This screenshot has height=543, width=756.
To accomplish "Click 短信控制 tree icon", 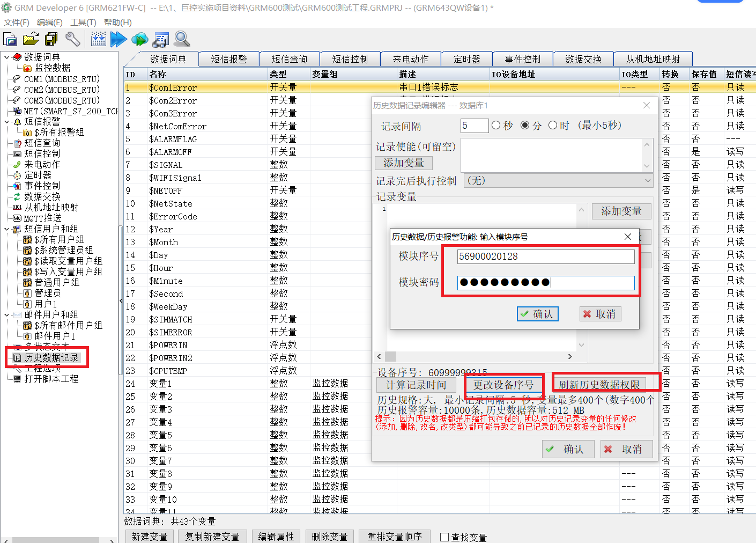I will (17, 154).
